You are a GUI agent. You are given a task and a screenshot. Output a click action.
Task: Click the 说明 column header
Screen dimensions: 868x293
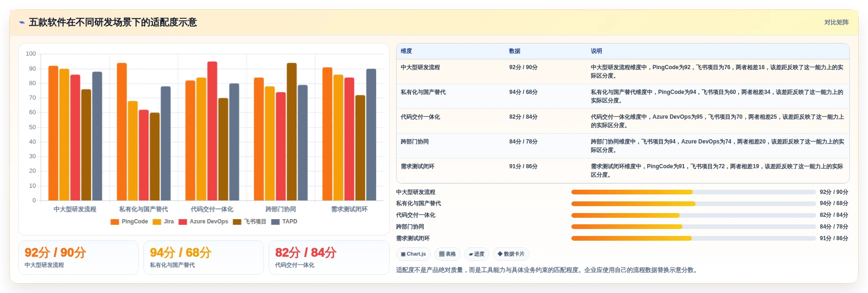(x=597, y=51)
